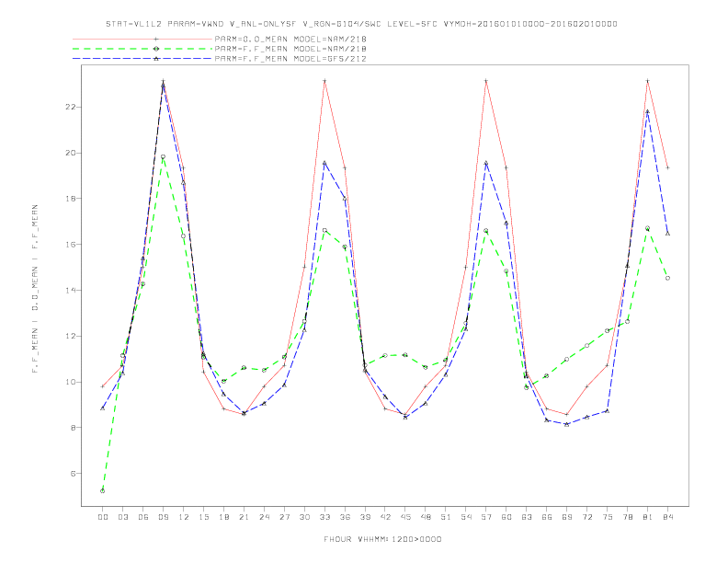This screenshot has height=563, width=728.
Task: Click x-axis tick label 72
Action: point(586,517)
